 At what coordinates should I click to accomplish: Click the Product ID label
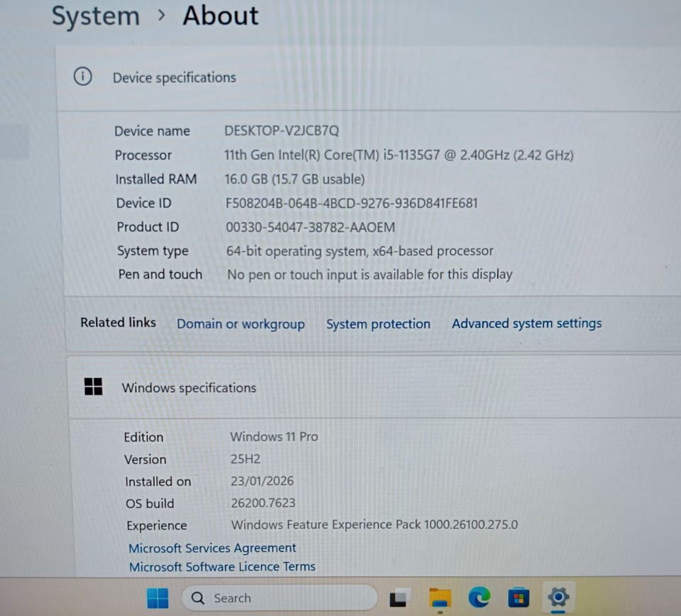click(148, 227)
